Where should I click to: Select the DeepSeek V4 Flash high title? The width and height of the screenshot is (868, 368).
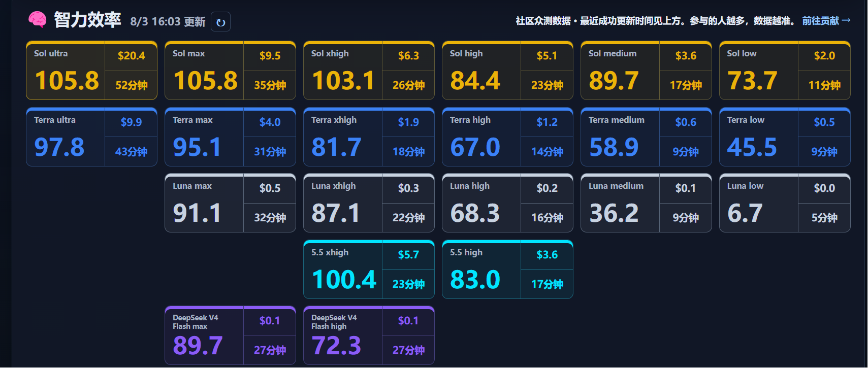334,322
